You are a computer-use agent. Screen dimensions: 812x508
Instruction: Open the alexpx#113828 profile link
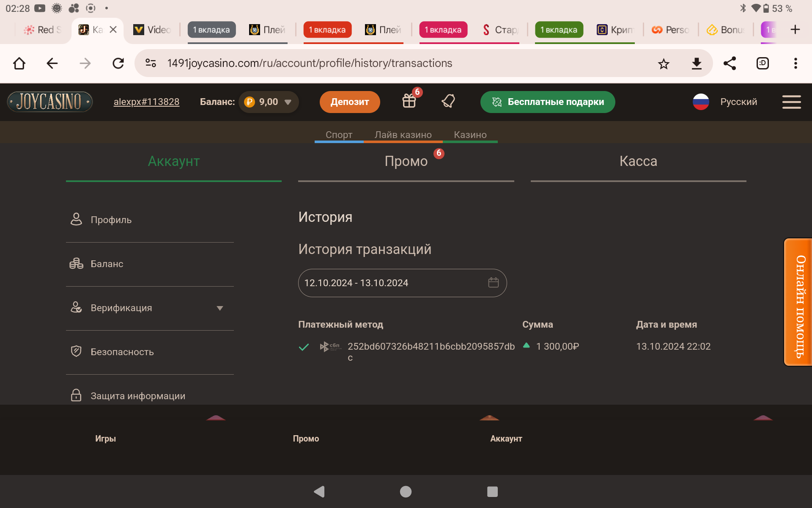tap(146, 102)
